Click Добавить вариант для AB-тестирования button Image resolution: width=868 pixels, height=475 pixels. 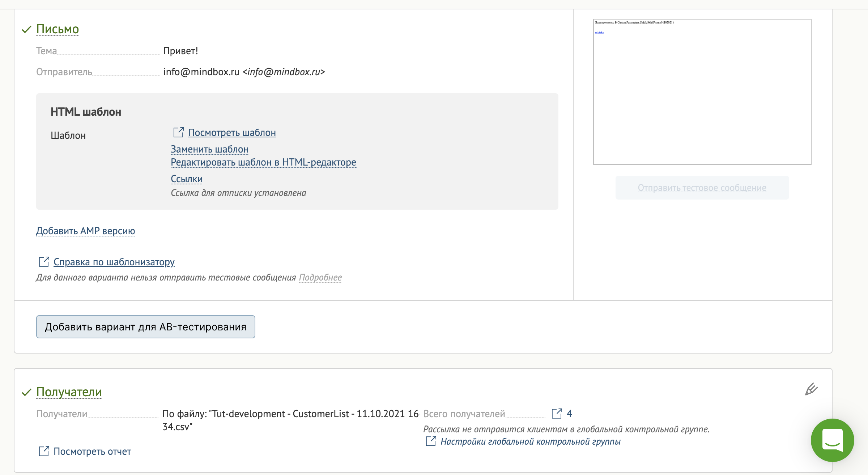click(145, 327)
